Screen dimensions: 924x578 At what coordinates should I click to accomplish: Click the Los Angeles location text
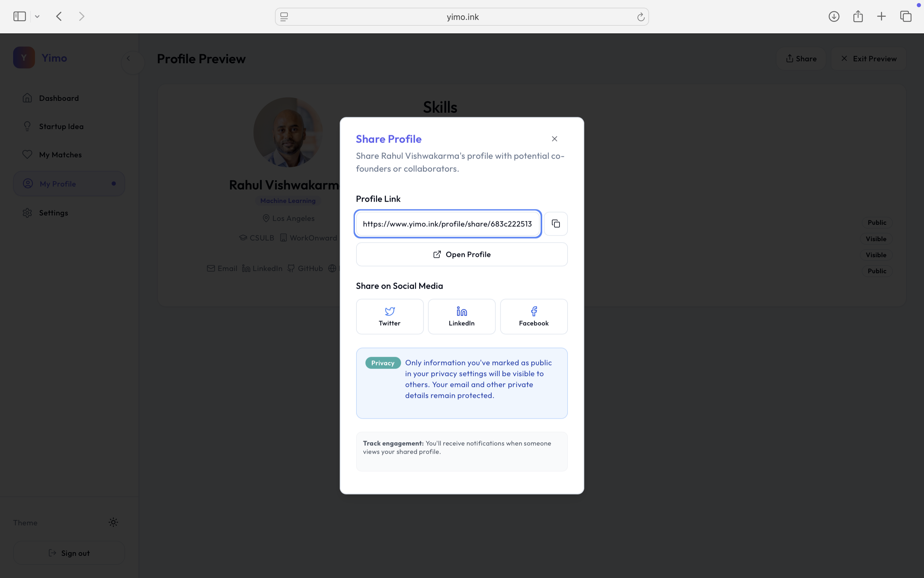pos(293,218)
